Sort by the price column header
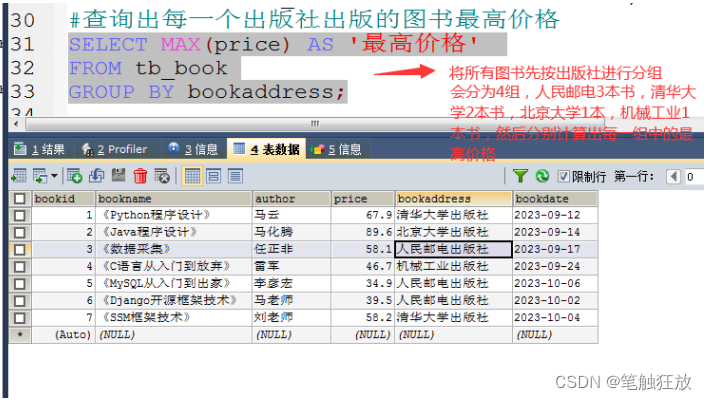 (x=363, y=198)
